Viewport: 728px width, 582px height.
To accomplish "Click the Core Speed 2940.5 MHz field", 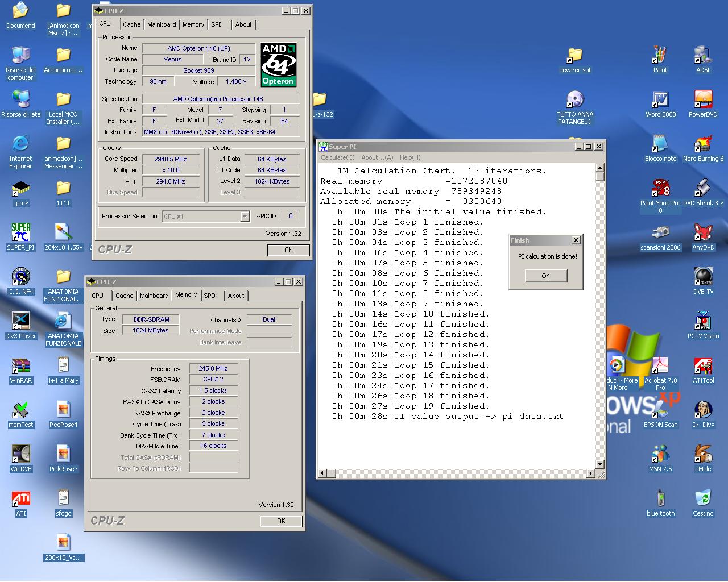I will [x=171, y=159].
